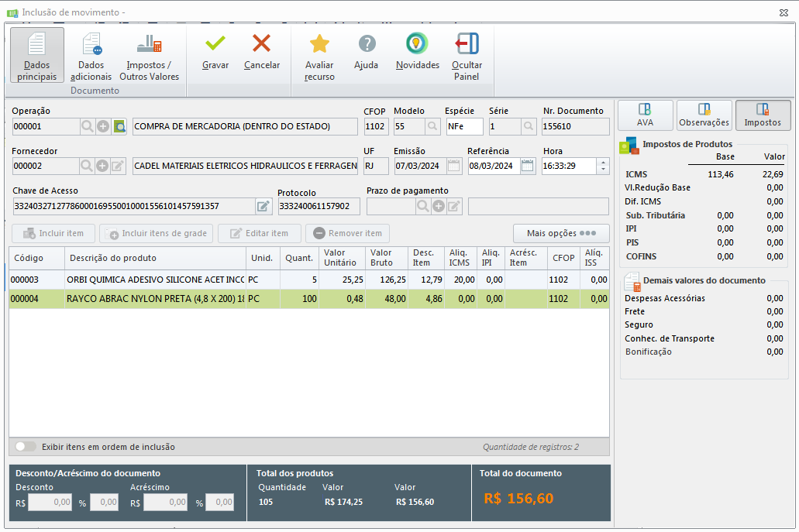Switch to Observações panel tab

704,115
